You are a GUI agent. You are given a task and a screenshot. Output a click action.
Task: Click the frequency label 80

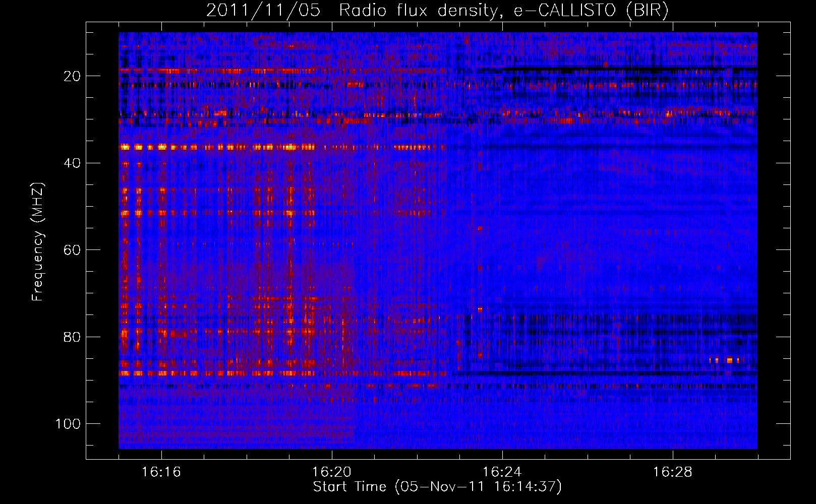point(73,337)
